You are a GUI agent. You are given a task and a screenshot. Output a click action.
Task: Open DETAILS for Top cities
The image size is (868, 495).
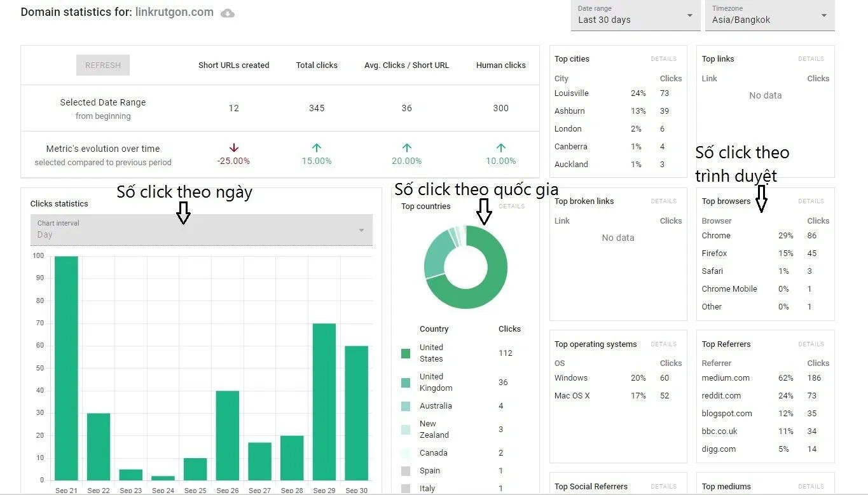click(x=663, y=59)
